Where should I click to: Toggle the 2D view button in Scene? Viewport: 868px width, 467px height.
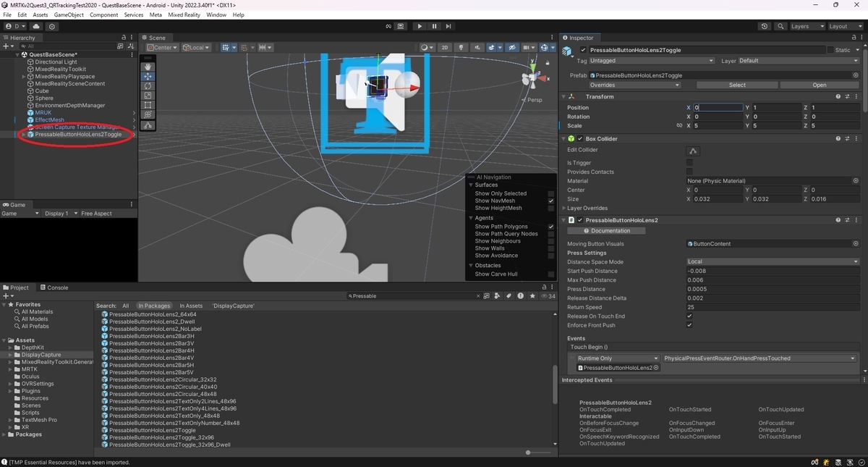click(446, 48)
